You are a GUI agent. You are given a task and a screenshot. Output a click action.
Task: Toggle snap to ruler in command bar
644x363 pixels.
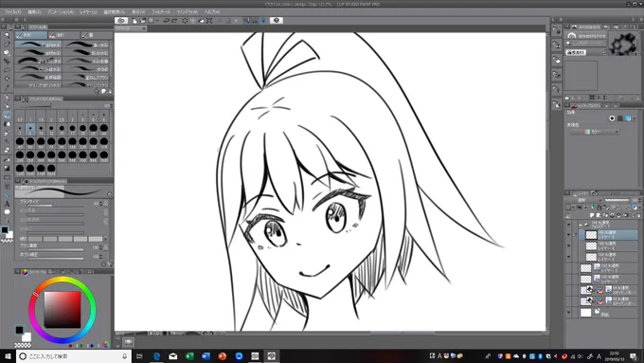246,21
